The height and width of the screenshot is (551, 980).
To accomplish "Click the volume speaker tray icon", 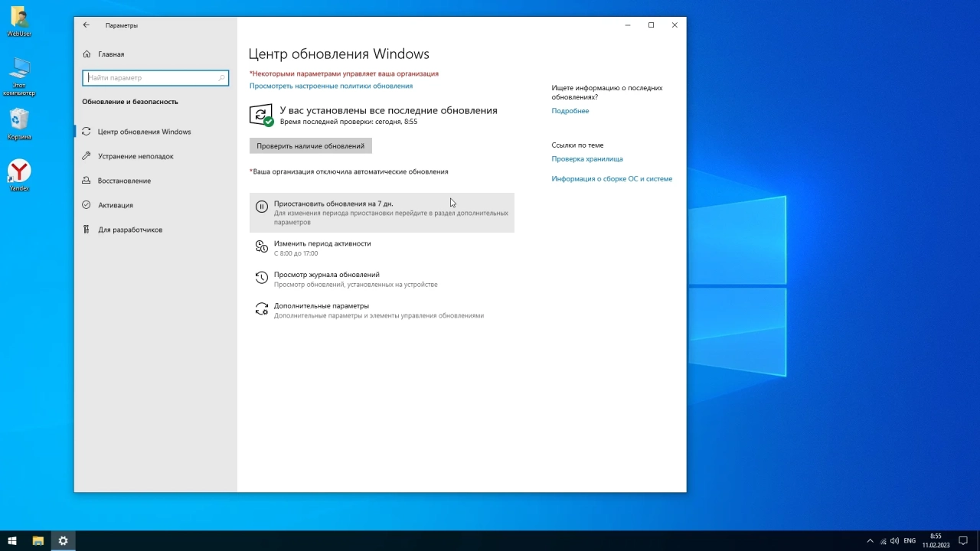I will (895, 540).
